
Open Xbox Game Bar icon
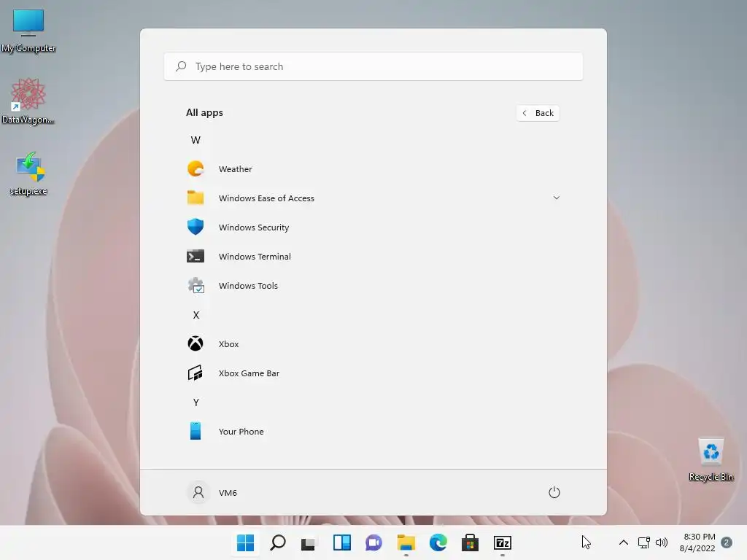click(x=196, y=373)
